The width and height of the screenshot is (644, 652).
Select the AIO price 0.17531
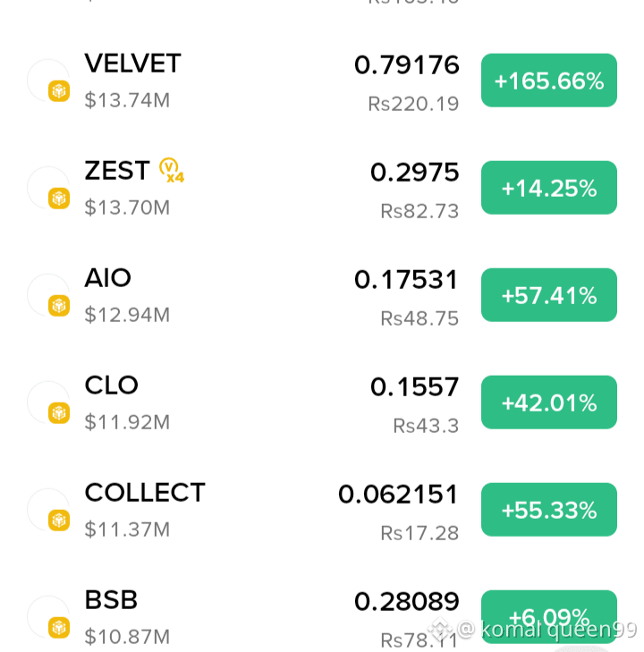[406, 279]
